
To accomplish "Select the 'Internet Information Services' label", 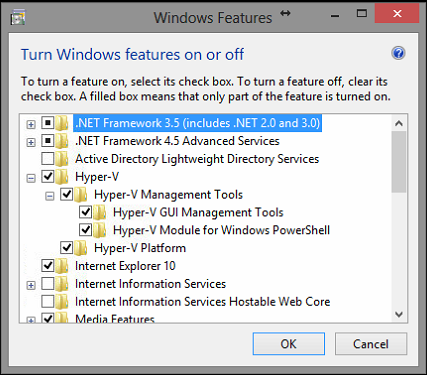I will click(151, 284).
